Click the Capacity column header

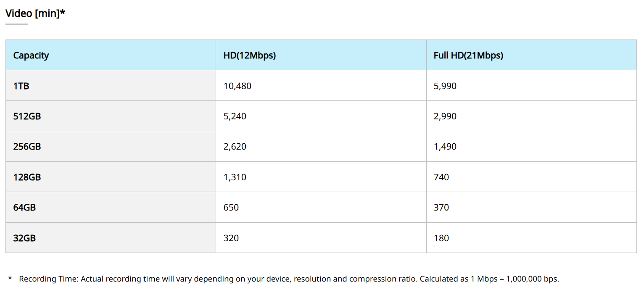(x=31, y=55)
